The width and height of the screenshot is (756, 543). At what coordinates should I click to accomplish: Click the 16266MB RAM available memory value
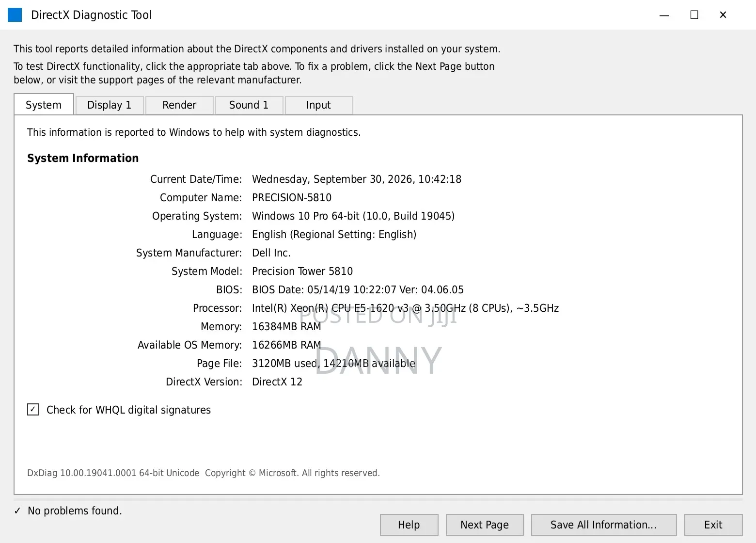tap(286, 345)
